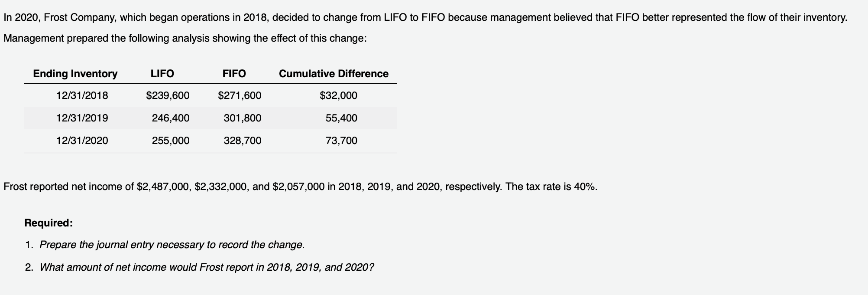The height and width of the screenshot is (295, 868).
Task: Click the Required: heading
Action: pos(49,223)
